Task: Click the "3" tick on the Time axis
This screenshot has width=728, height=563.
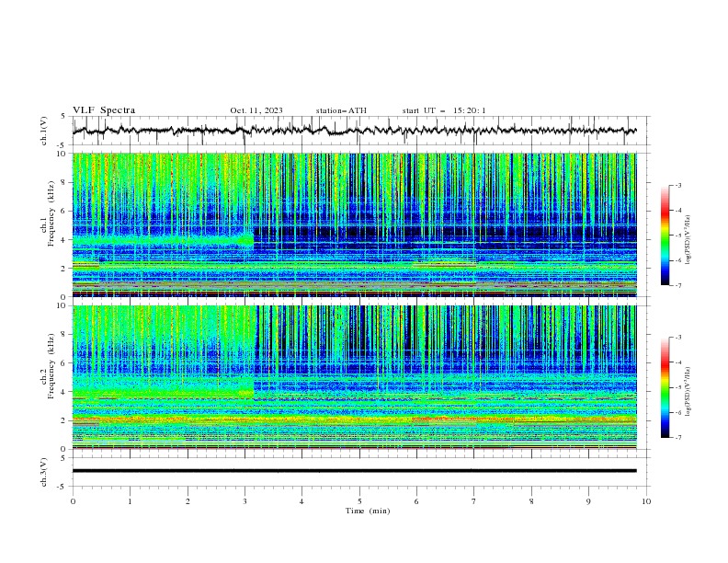Action: point(245,501)
